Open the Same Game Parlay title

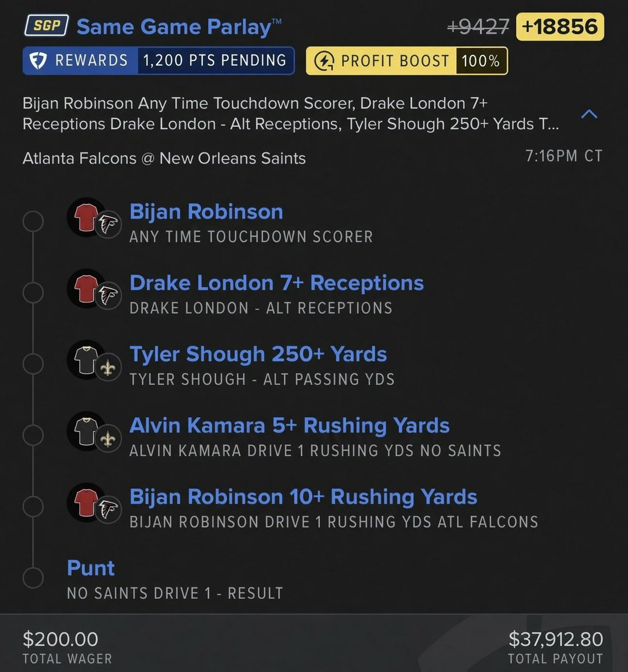179,26
